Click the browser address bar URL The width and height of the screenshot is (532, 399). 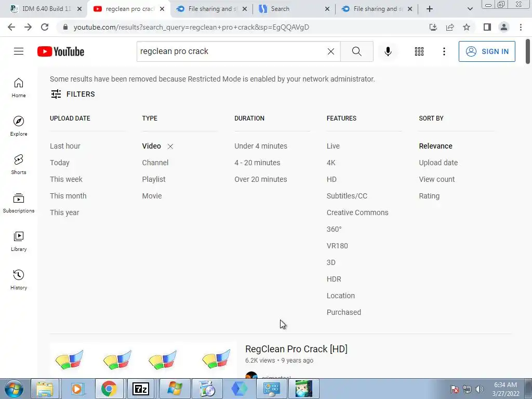pos(191,27)
